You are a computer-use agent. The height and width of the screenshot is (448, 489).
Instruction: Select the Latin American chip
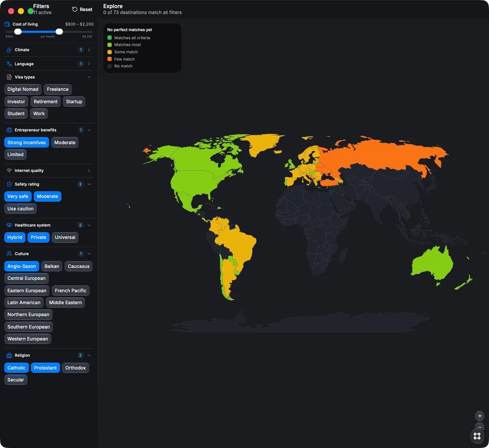24,303
